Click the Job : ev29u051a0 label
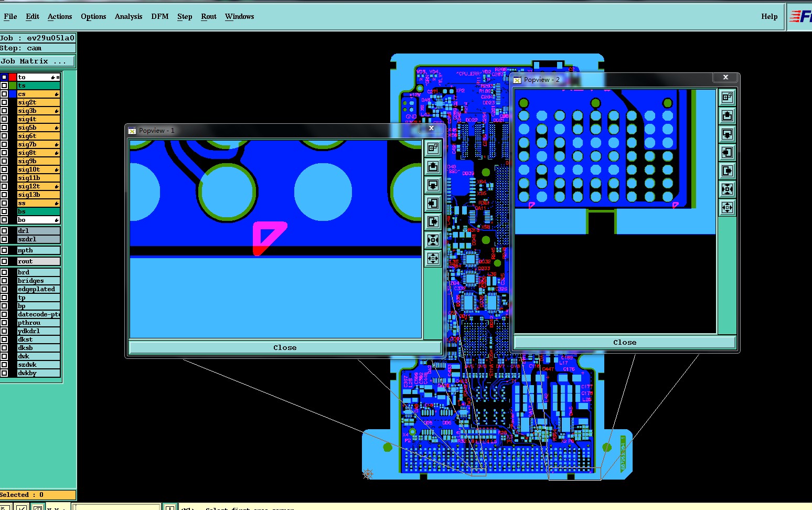Image resolution: width=812 pixels, height=510 pixels. click(38, 38)
